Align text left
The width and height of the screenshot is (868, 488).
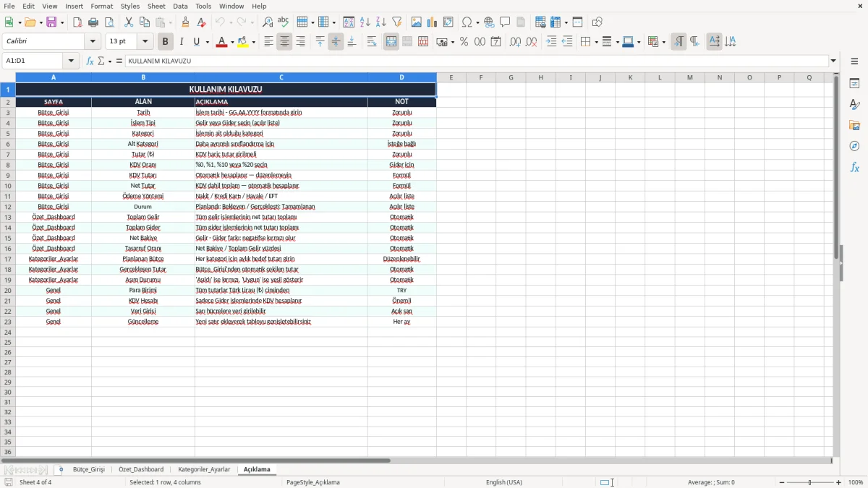[268, 42]
